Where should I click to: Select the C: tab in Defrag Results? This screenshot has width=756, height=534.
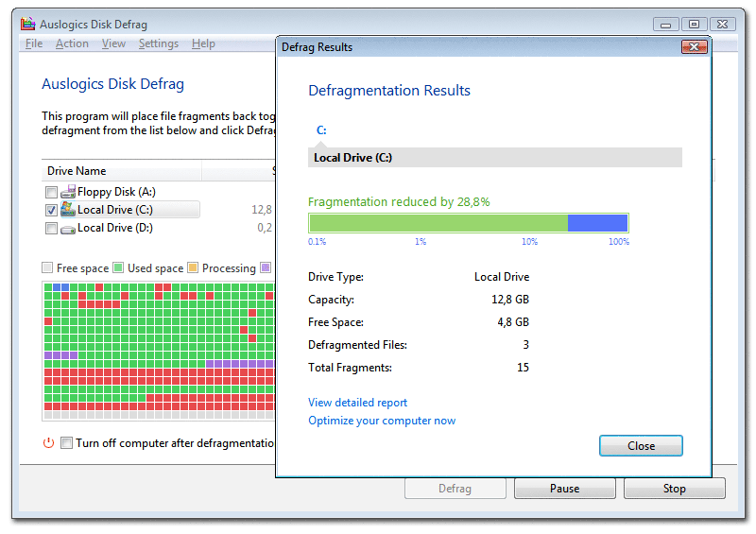321,130
